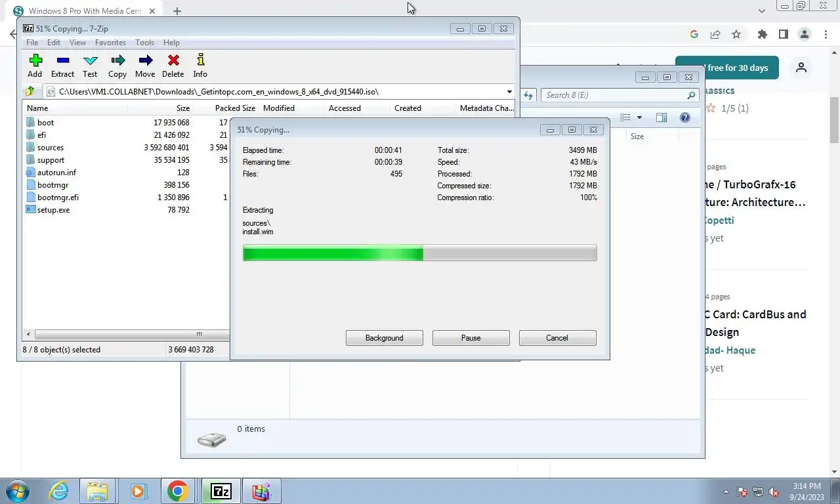Open the Edit menu in 7-Zip
This screenshot has width=840, height=504.
[54, 43]
